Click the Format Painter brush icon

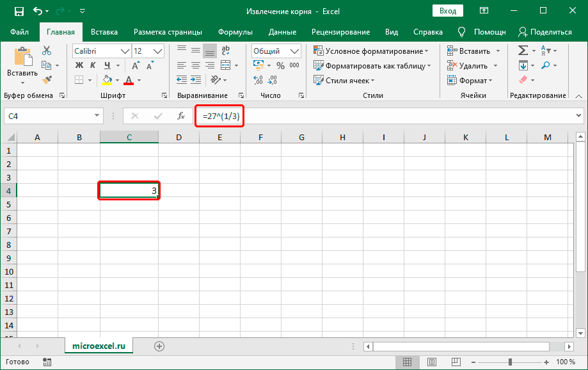click(46, 79)
